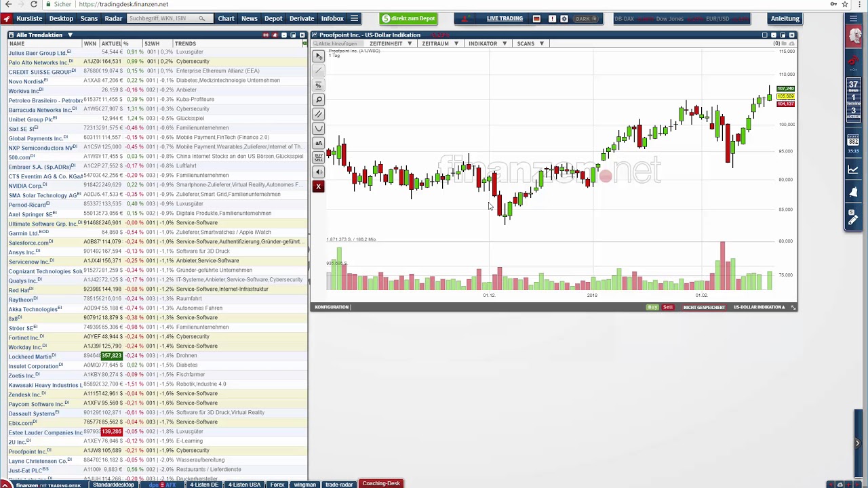The image size is (868, 488).
Task: Open the right sidebar hamburger menu
Action: pos(854,19)
